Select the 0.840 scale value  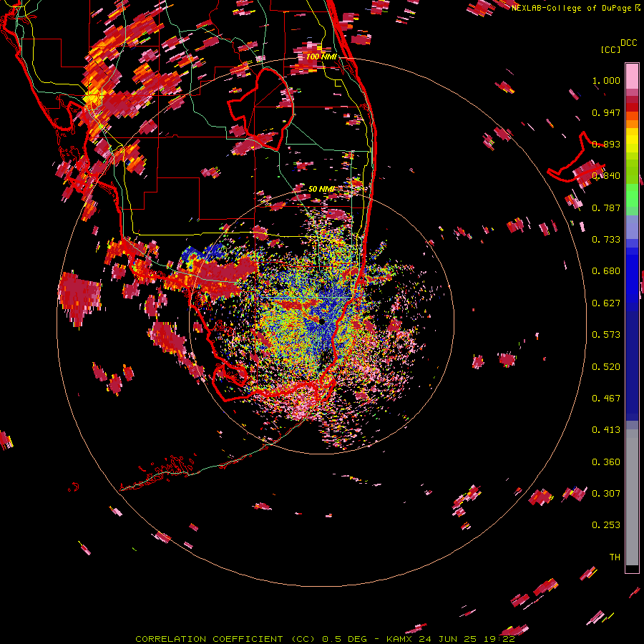pyautogui.click(x=606, y=176)
